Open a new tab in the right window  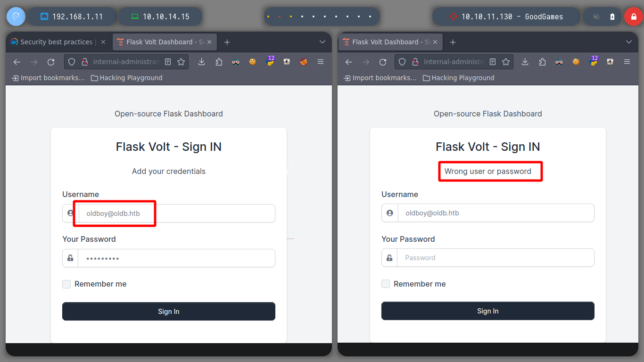click(x=453, y=42)
